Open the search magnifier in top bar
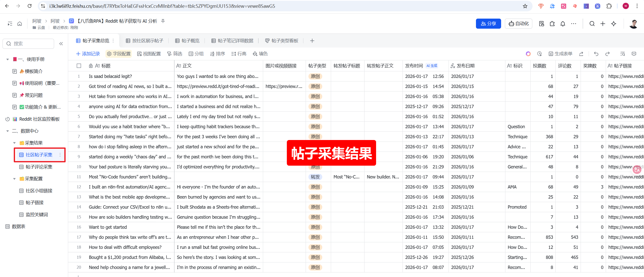 (592, 24)
